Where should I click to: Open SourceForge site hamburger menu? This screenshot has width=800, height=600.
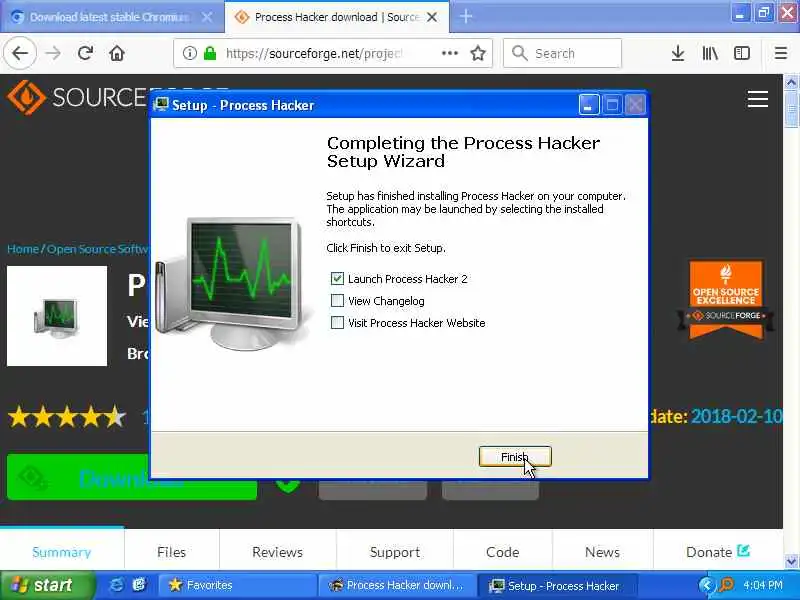pyautogui.click(x=758, y=99)
